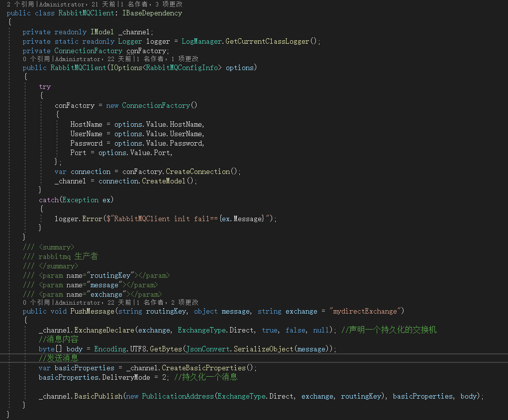
Task: Click the PublicationAddress class name
Action: click(x=178, y=396)
